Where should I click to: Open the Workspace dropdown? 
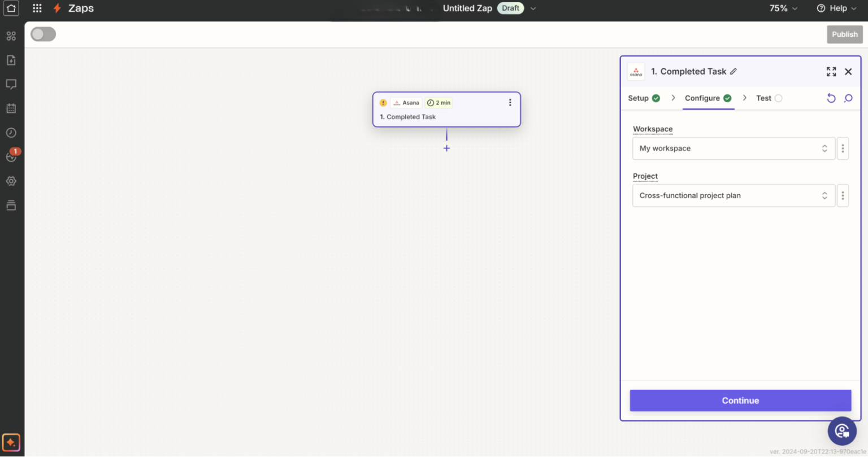734,148
